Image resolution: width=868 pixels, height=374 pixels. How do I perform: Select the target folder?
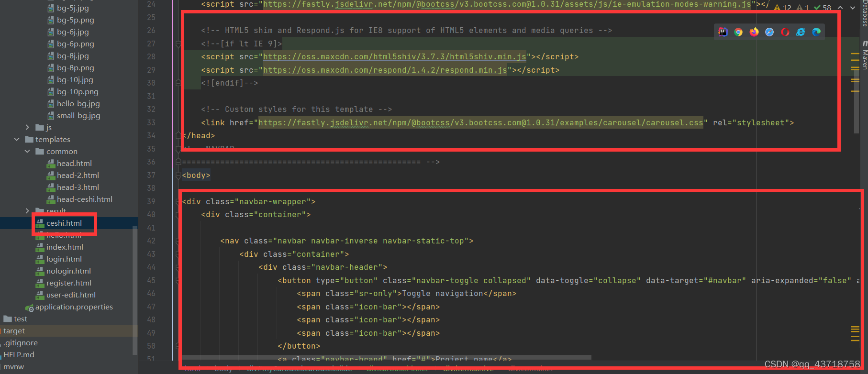[14, 331]
